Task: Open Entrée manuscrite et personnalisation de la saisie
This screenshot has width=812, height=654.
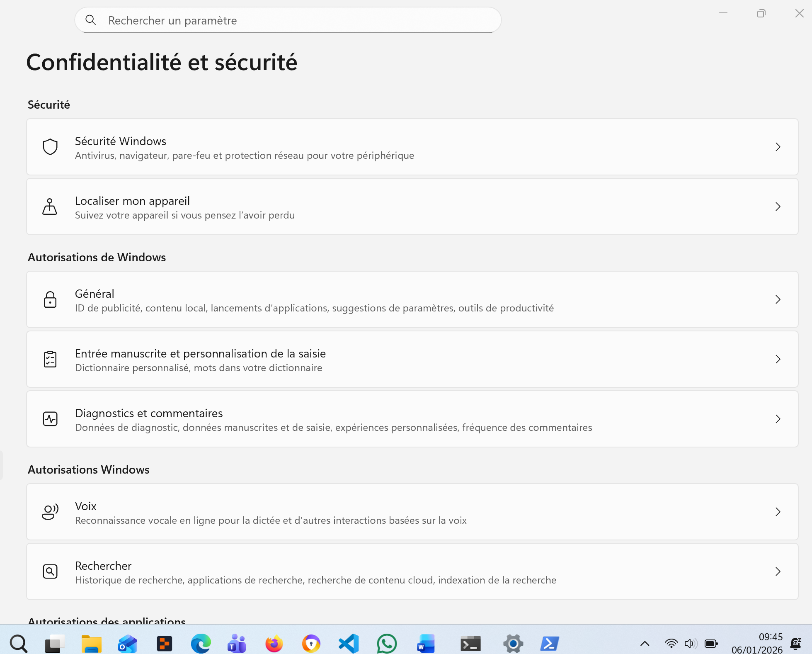Action: (x=200, y=354)
